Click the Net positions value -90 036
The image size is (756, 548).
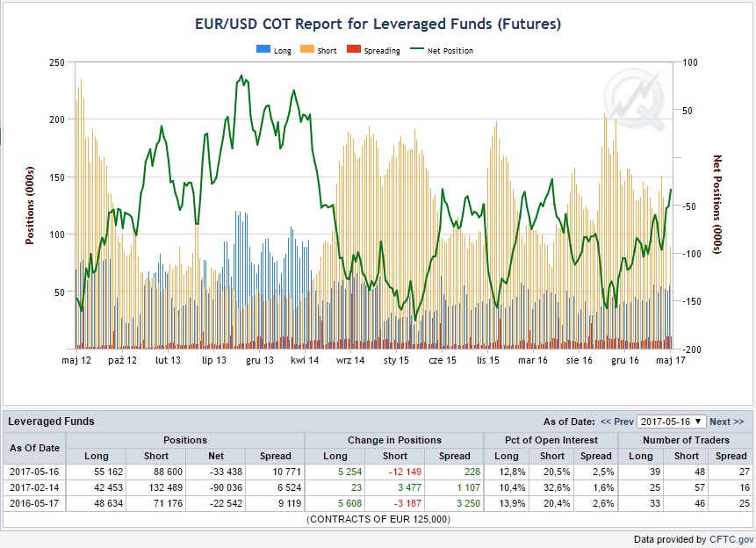[227, 487]
